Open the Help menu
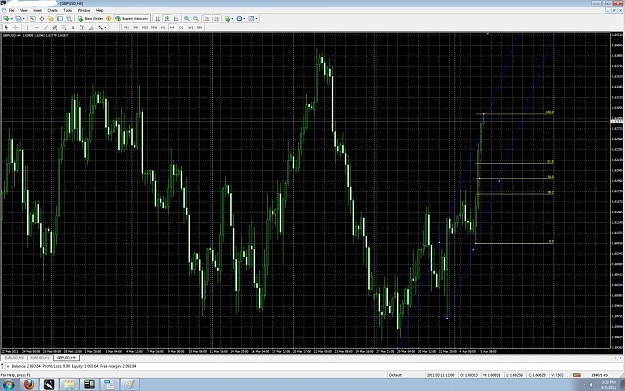 pyautogui.click(x=100, y=10)
